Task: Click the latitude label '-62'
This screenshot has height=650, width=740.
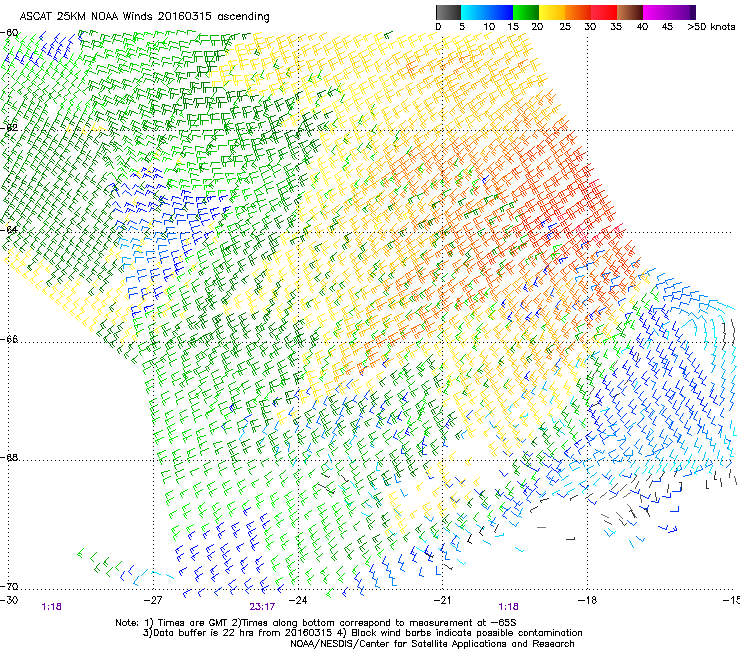Action: [9, 128]
